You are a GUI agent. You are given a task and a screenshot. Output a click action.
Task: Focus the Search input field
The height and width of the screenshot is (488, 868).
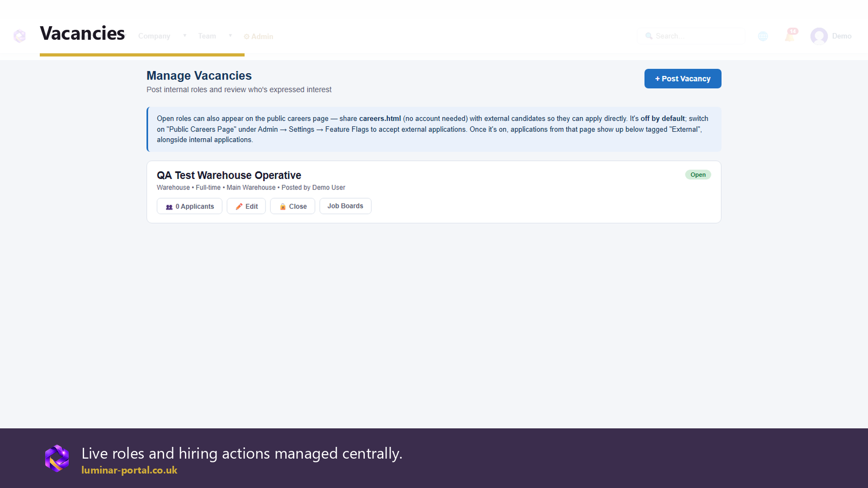tap(691, 36)
